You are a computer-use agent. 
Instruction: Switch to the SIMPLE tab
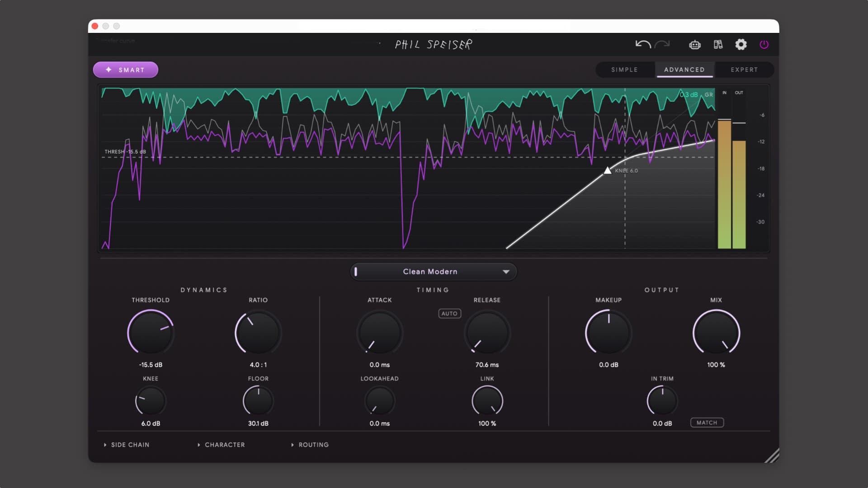click(624, 70)
